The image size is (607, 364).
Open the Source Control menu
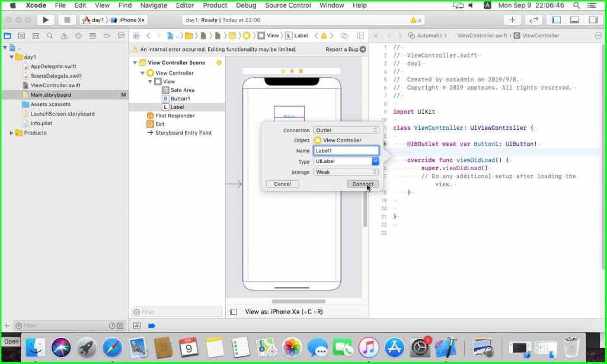click(287, 5)
